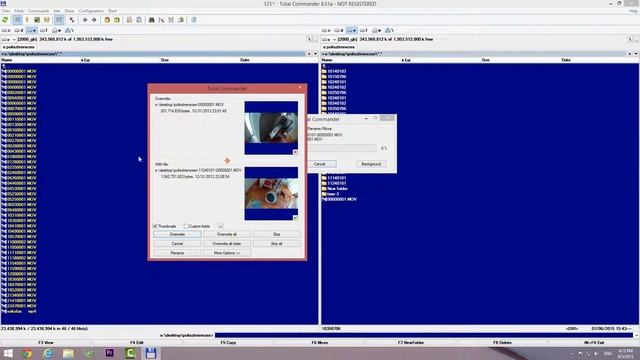Open Adobe Premiere from the taskbar
Image resolution: width=640 pixels, height=360 pixels.
109,353
